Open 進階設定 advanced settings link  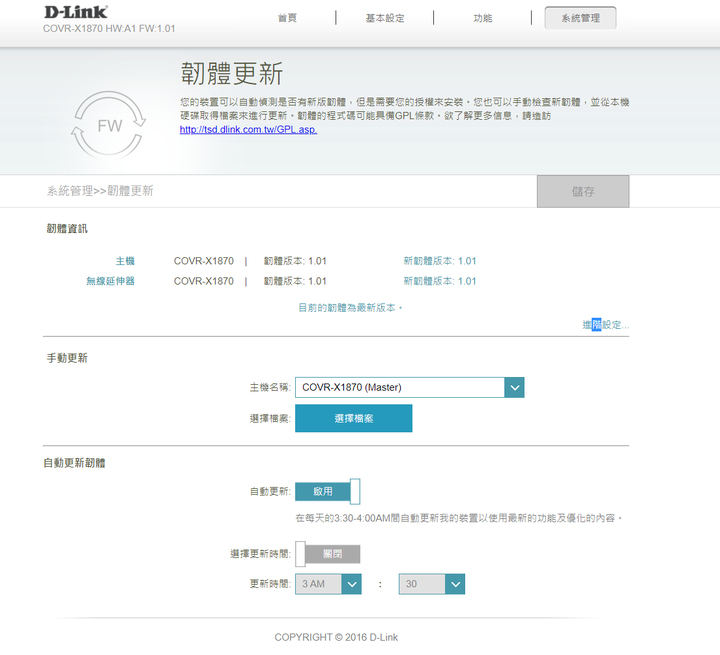pos(606,325)
